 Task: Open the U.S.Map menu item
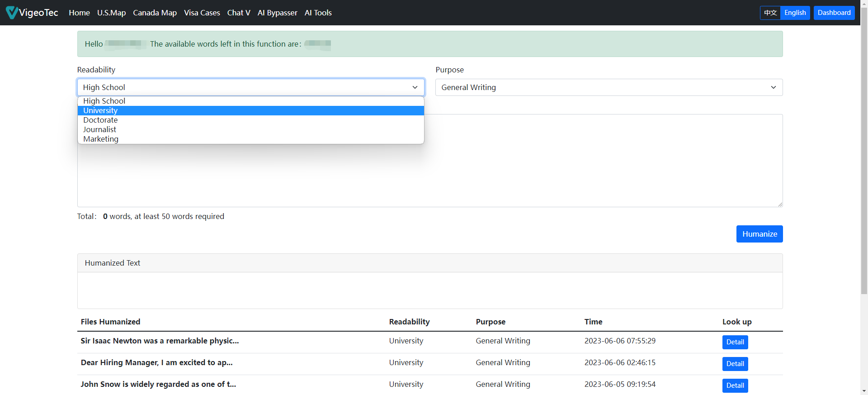click(x=111, y=13)
